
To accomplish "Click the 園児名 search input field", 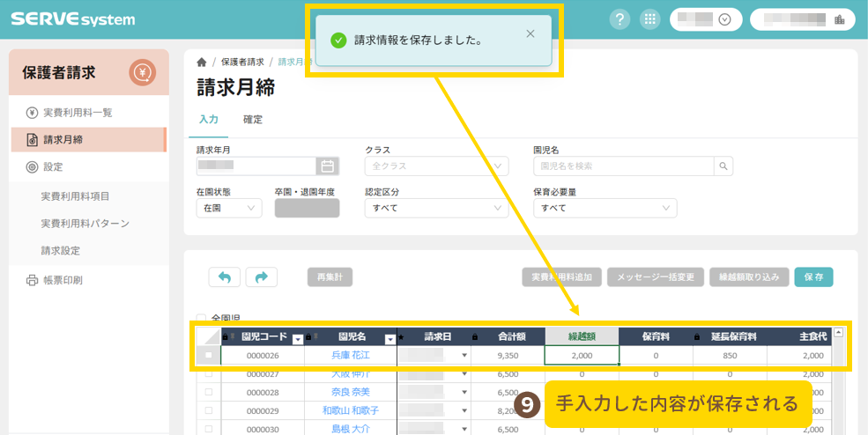I will (x=623, y=166).
